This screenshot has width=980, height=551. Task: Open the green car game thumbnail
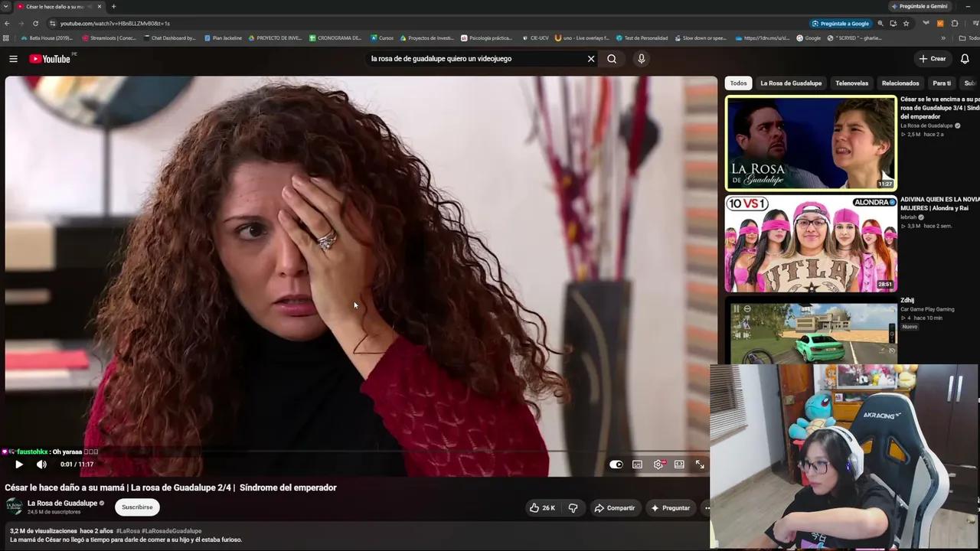(811, 333)
